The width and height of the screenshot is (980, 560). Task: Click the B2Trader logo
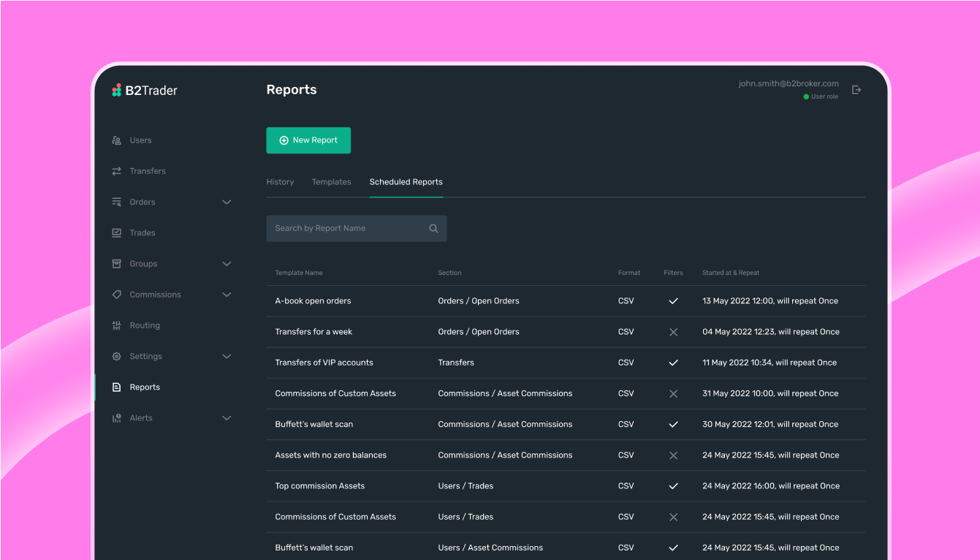point(145,91)
